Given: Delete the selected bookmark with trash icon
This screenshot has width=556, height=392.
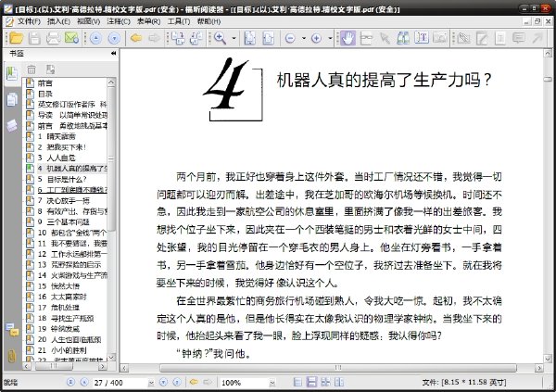Looking at the screenshot, I should (32, 70).
